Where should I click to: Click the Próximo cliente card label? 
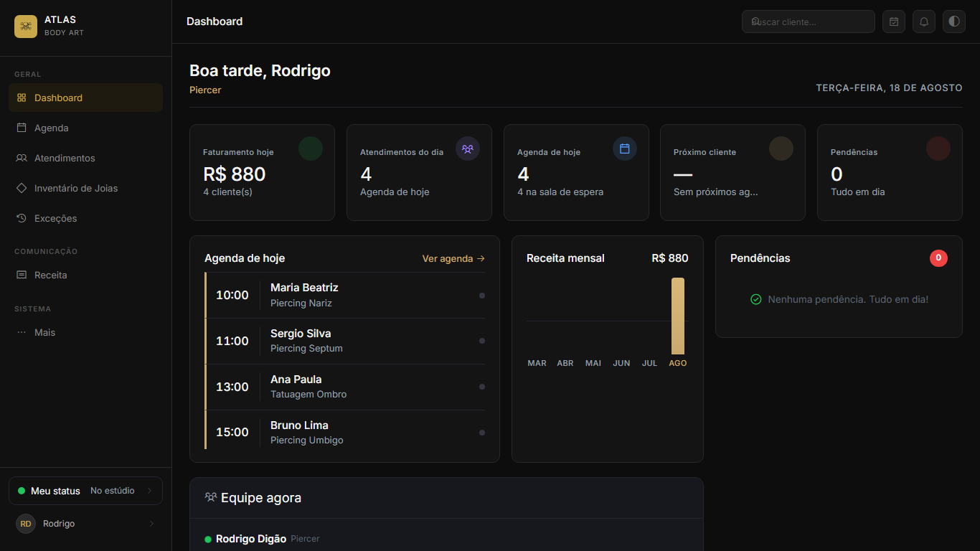[705, 152]
